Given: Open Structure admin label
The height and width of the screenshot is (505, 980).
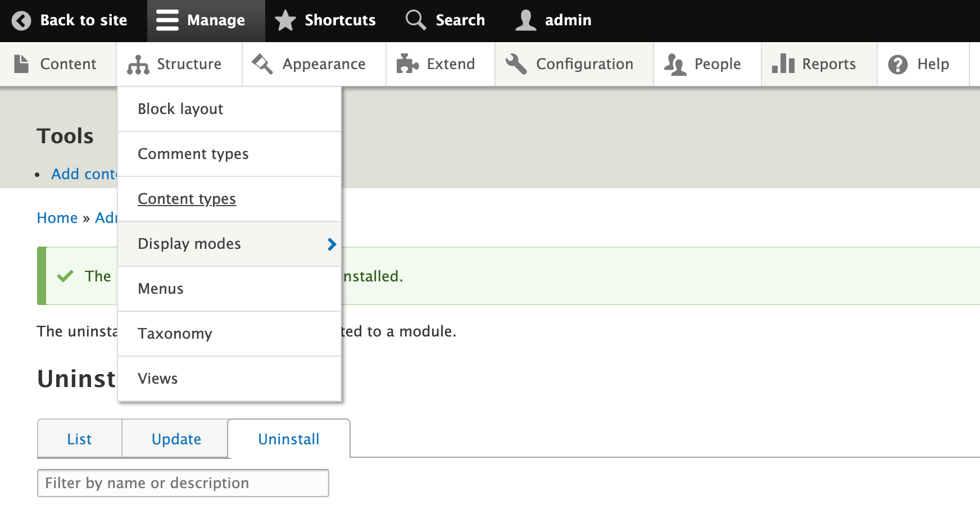Looking at the screenshot, I should pos(189,64).
